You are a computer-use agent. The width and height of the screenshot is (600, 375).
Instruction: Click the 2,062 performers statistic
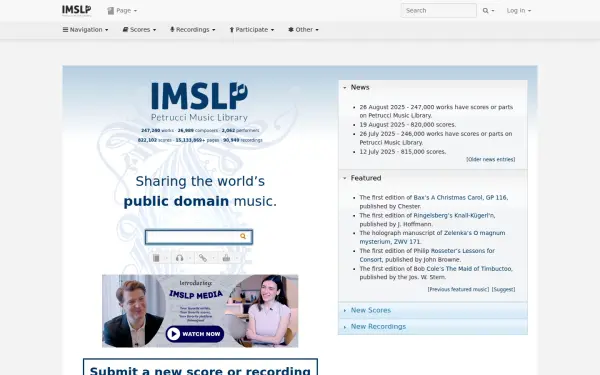[x=240, y=130]
